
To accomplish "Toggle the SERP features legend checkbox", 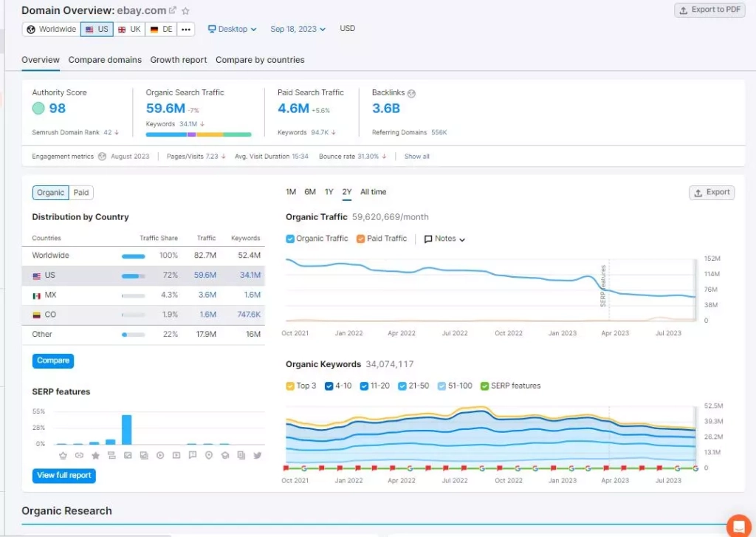I will 484,386.
